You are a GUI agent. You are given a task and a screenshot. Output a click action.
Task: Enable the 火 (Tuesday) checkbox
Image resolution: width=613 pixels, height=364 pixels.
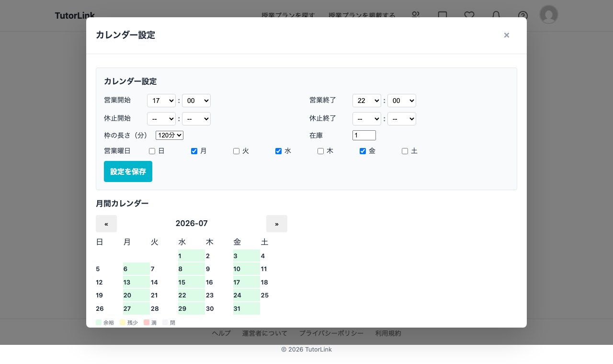[x=236, y=151]
